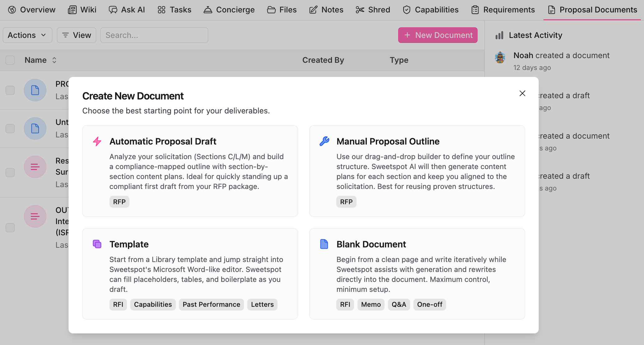Go to the Tasks tab

tap(174, 10)
